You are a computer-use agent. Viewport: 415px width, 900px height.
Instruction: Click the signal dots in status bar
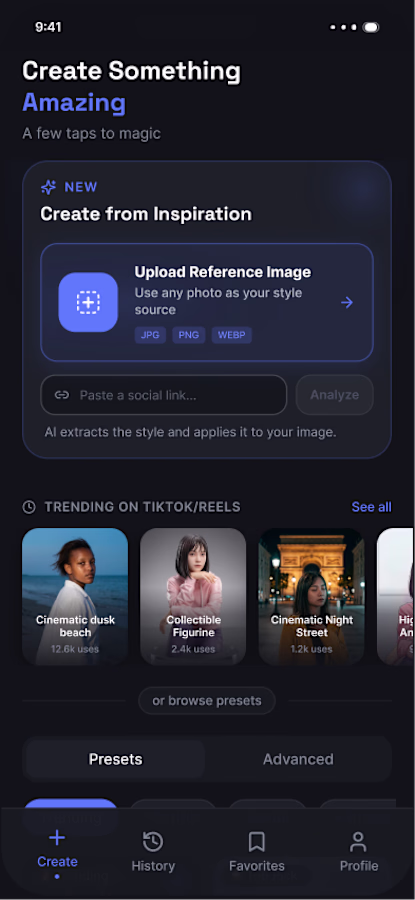[344, 27]
